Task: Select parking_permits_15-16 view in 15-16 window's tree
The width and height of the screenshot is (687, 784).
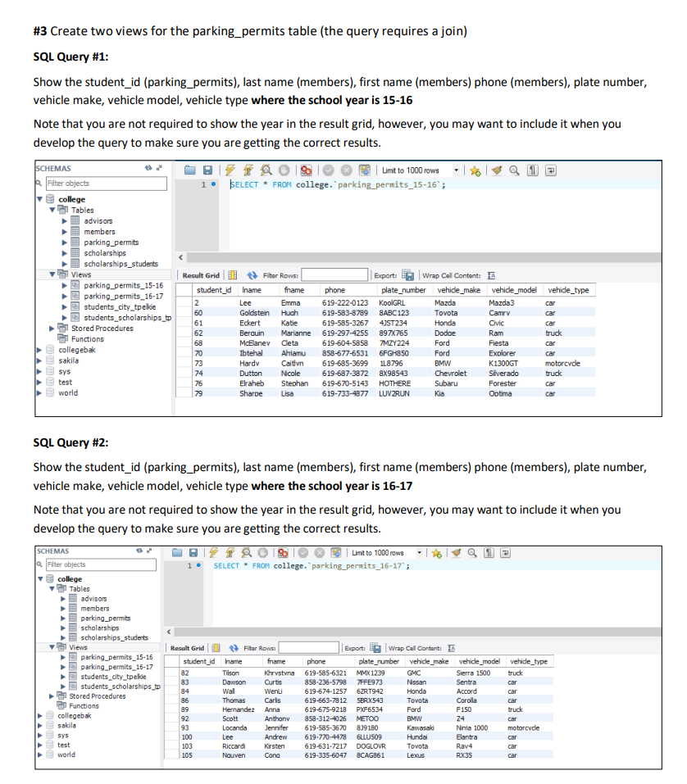Action: [123, 285]
